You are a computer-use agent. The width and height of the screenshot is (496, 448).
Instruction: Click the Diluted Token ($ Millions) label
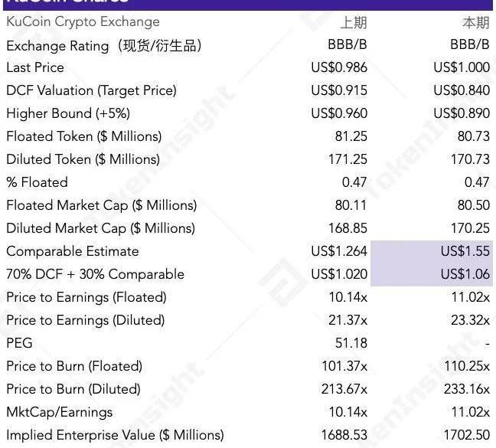(x=83, y=159)
